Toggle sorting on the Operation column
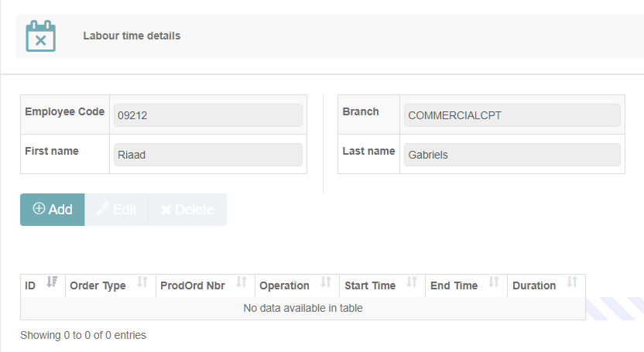This screenshot has height=352, width=644. pyautogui.click(x=326, y=283)
